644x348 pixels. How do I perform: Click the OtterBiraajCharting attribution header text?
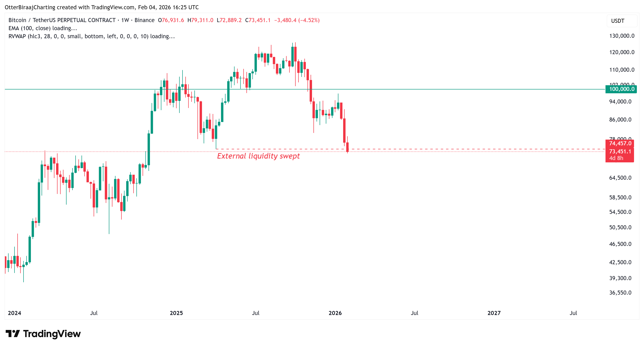point(30,7)
